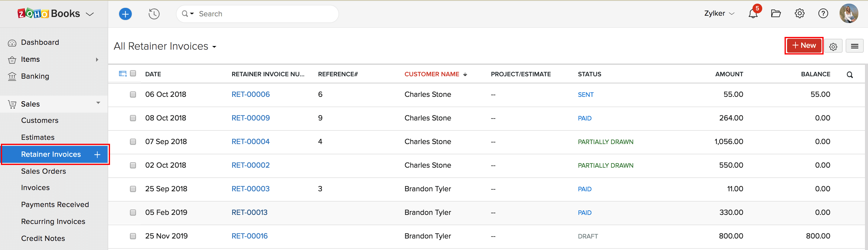Viewport: 868px width, 250px height.
Task: Click the red New button
Action: pos(804,45)
